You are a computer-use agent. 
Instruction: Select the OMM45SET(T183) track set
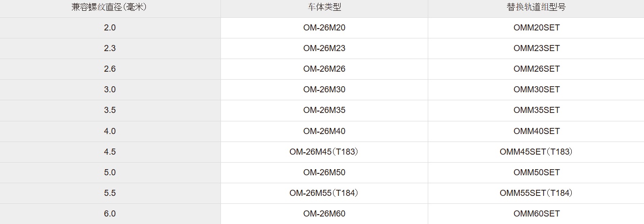click(x=536, y=152)
